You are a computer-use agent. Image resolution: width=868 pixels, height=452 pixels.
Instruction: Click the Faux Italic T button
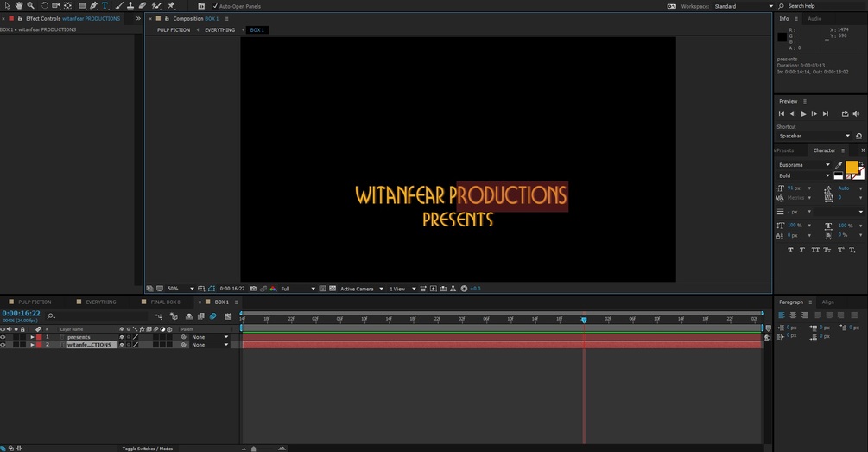click(x=802, y=250)
